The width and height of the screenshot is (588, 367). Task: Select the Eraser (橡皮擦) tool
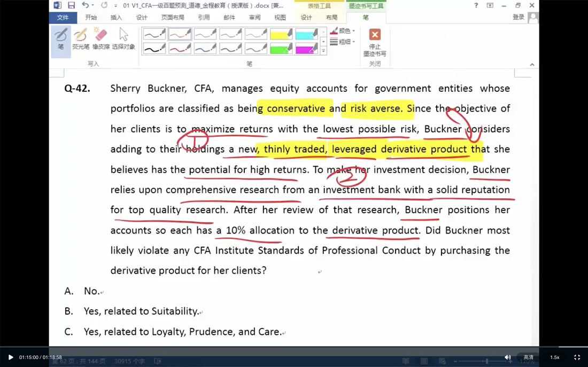coord(101,39)
